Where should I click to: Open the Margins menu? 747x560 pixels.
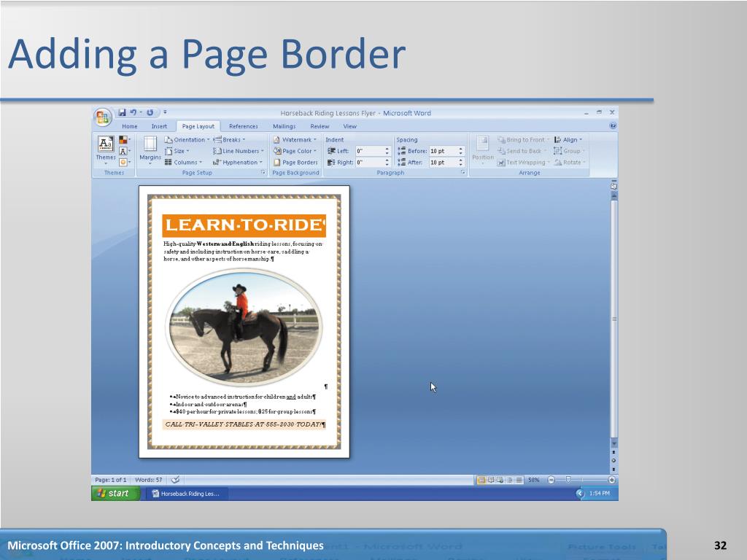click(x=150, y=150)
